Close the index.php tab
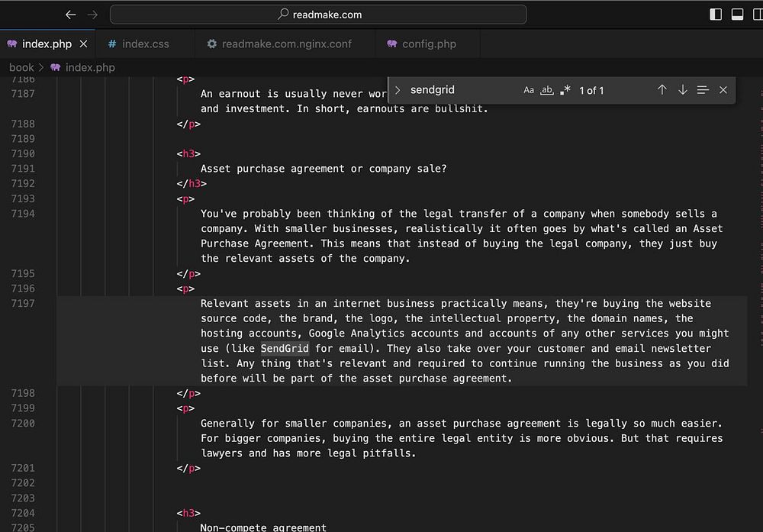The height and width of the screenshot is (532, 763). coord(84,44)
